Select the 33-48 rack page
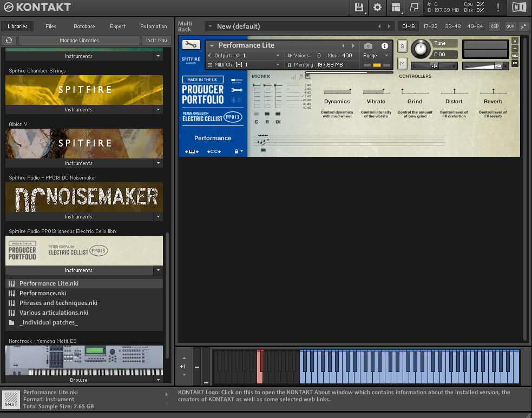This screenshot has height=418, width=532. pyautogui.click(x=452, y=26)
